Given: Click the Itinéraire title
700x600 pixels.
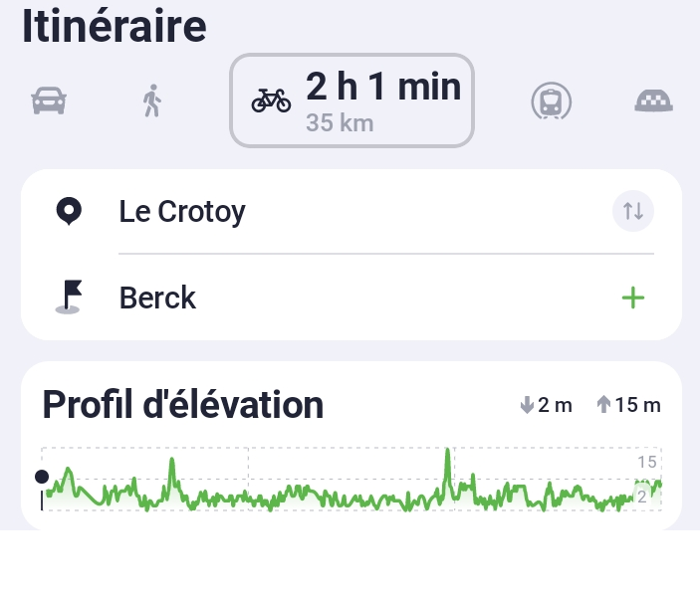Looking at the screenshot, I should [x=114, y=26].
